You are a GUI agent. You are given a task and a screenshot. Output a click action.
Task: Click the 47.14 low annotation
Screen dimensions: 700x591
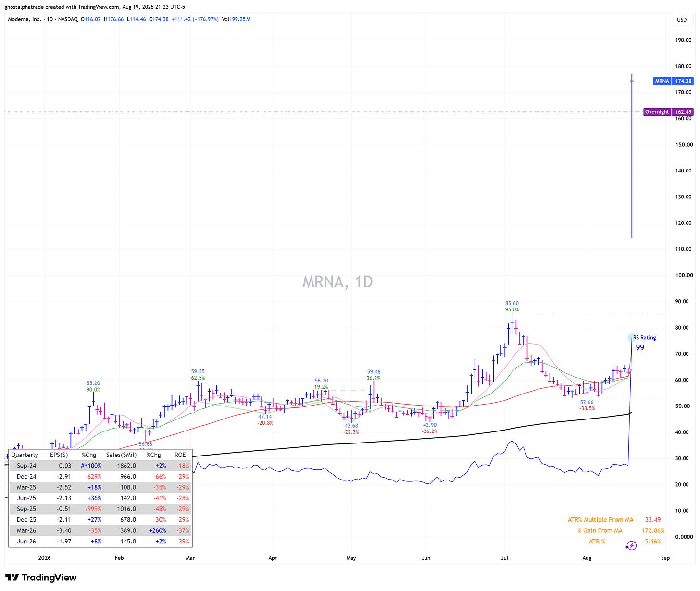tap(265, 417)
